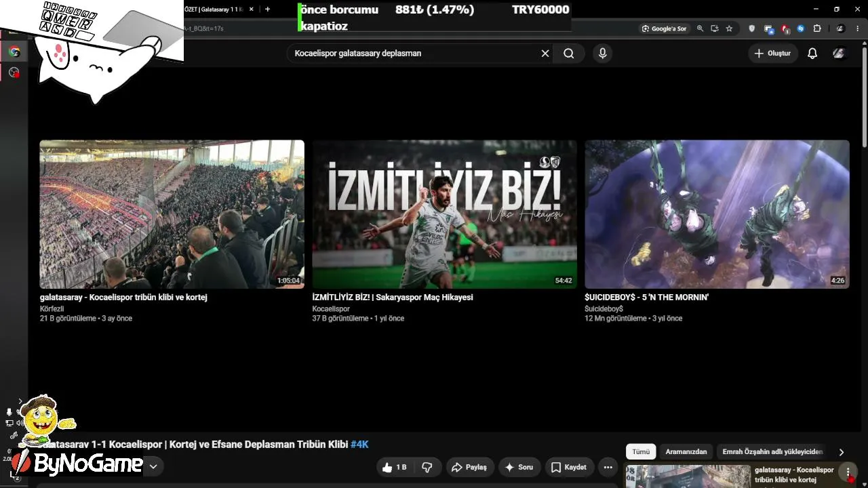Click the Chrome icon in the sidebar
The width and height of the screenshot is (868, 488).
point(14,52)
